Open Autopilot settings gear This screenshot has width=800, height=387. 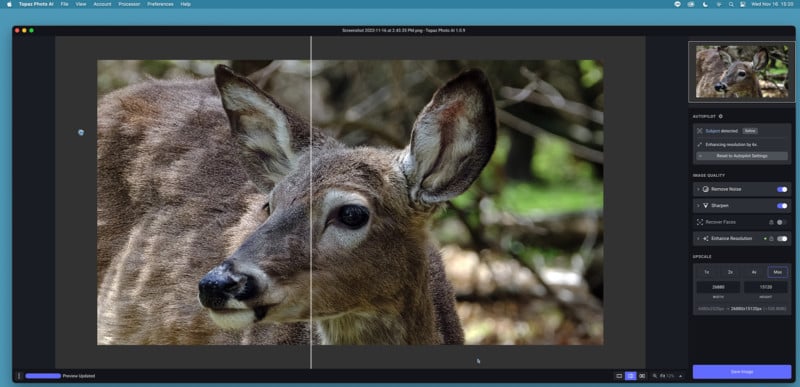(x=720, y=116)
